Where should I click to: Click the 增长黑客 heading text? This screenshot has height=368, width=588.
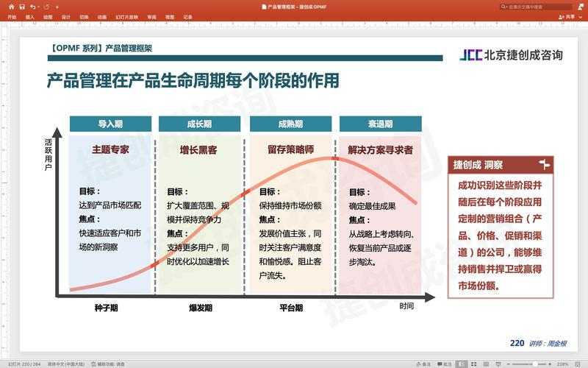(198, 150)
